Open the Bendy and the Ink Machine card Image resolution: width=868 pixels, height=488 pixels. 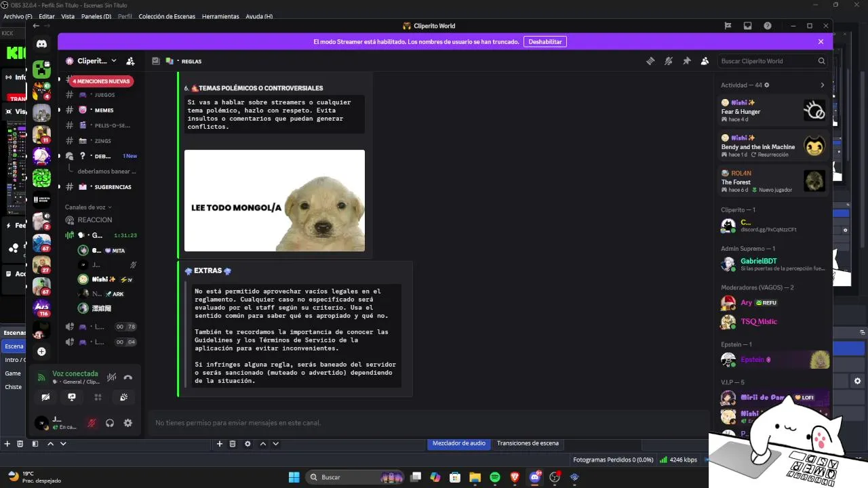pyautogui.click(x=774, y=146)
